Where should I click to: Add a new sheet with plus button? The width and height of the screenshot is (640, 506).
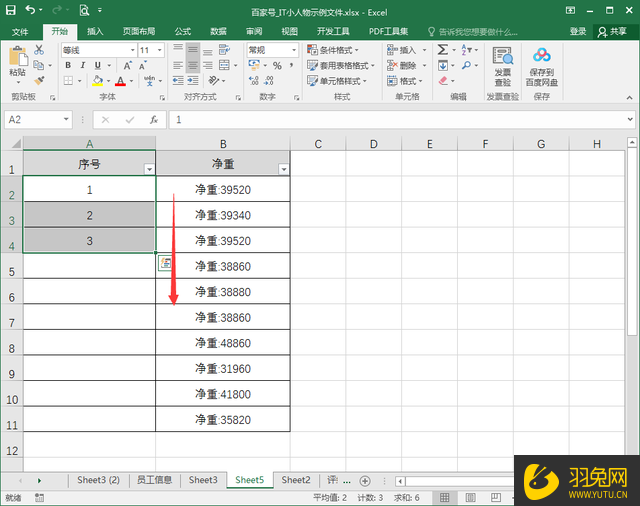(x=365, y=481)
